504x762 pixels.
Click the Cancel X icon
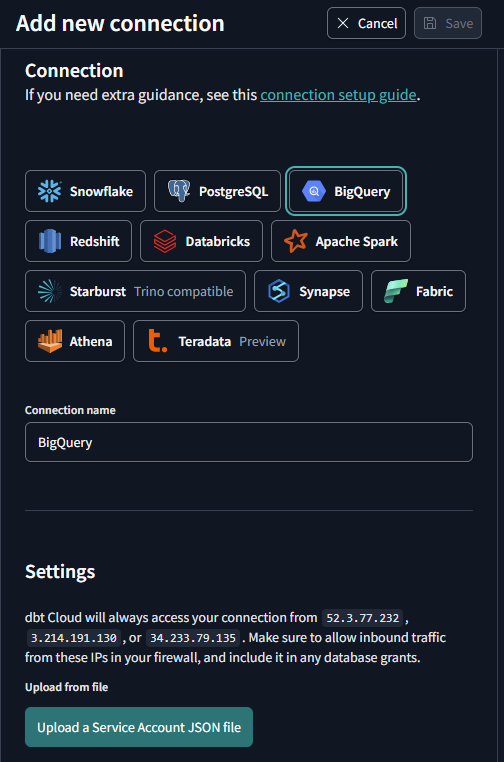[343, 23]
